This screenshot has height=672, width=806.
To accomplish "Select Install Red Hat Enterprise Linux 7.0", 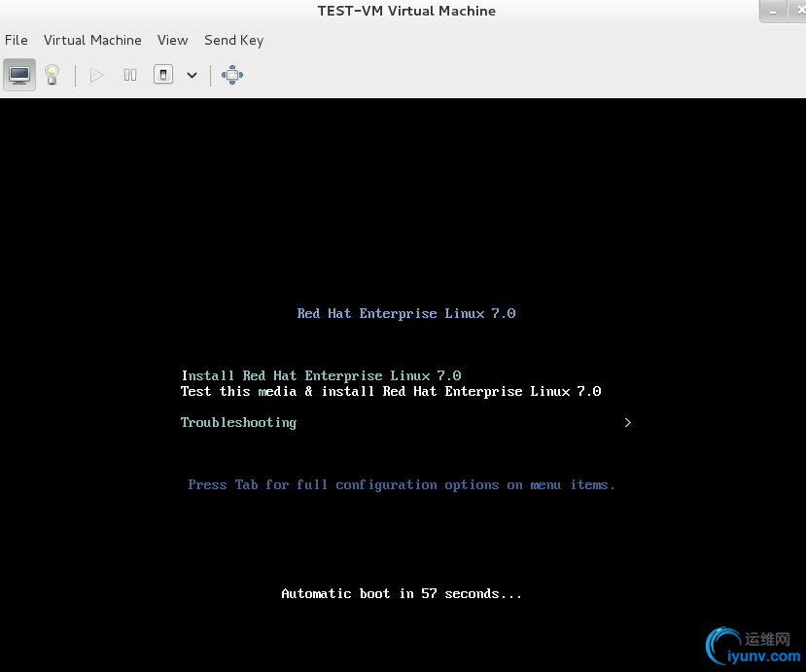I will tap(321, 375).
